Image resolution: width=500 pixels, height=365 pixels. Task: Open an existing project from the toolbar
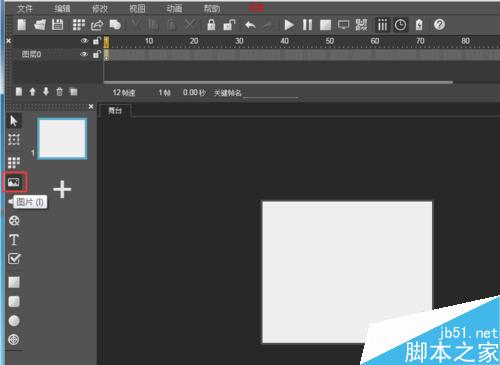[40, 25]
